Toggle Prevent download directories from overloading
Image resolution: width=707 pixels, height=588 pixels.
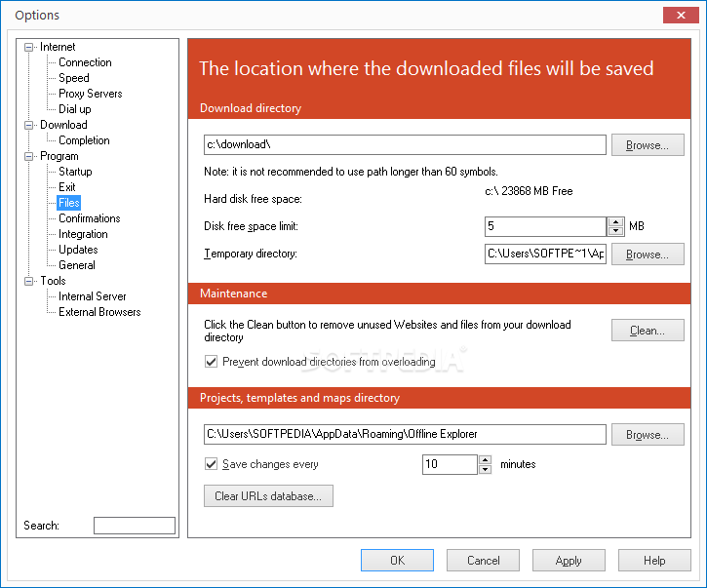[x=211, y=362]
